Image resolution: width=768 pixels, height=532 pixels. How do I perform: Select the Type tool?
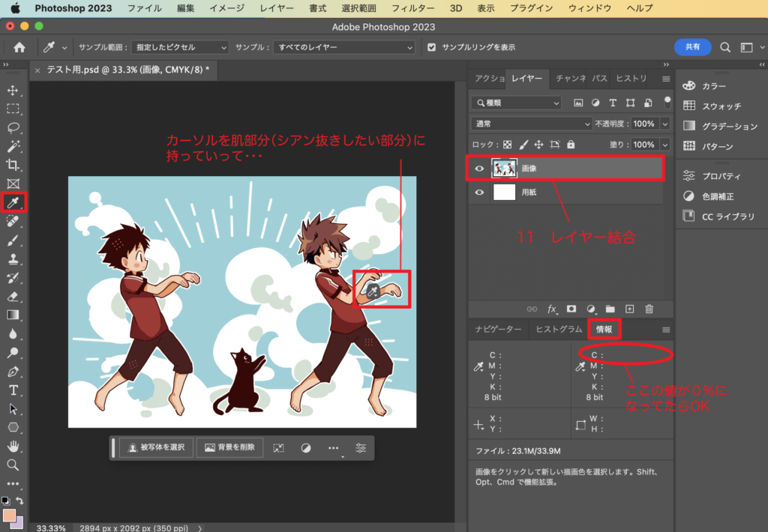click(13, 390)
